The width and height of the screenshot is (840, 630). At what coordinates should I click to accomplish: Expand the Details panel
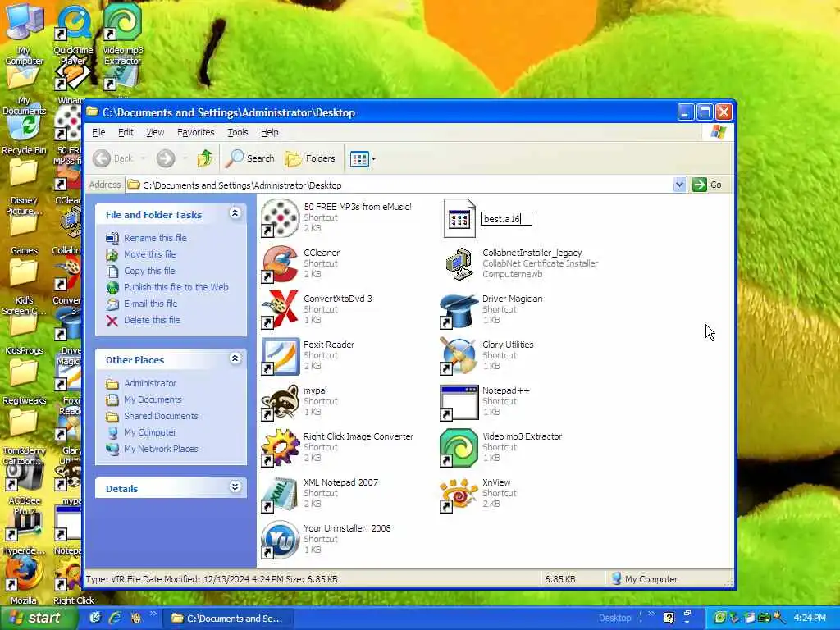(235, 487)
